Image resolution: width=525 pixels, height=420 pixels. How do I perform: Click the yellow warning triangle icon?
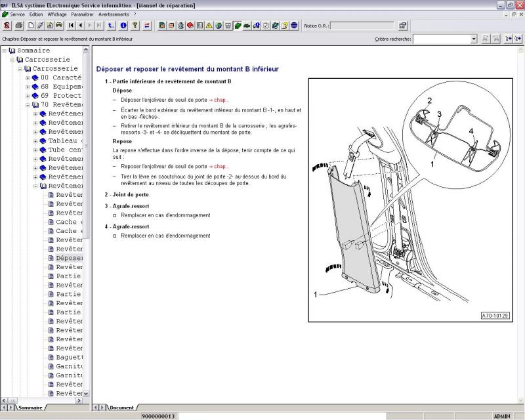(209, 26)
